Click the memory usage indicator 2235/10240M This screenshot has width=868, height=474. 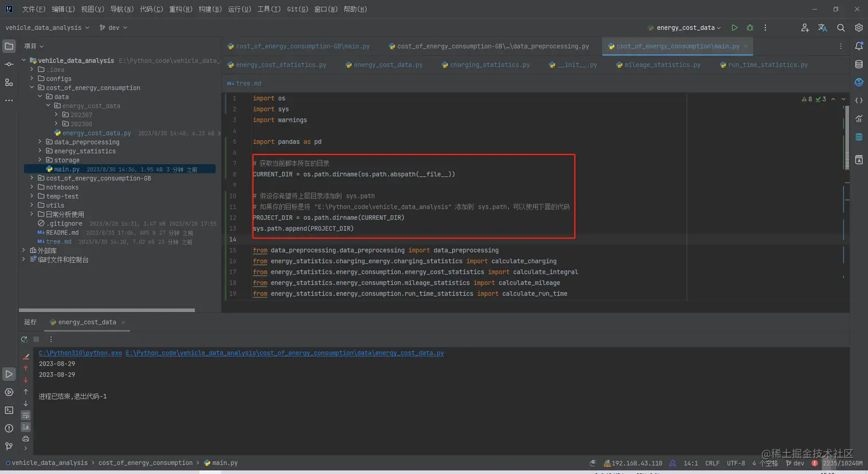[843, 463]
